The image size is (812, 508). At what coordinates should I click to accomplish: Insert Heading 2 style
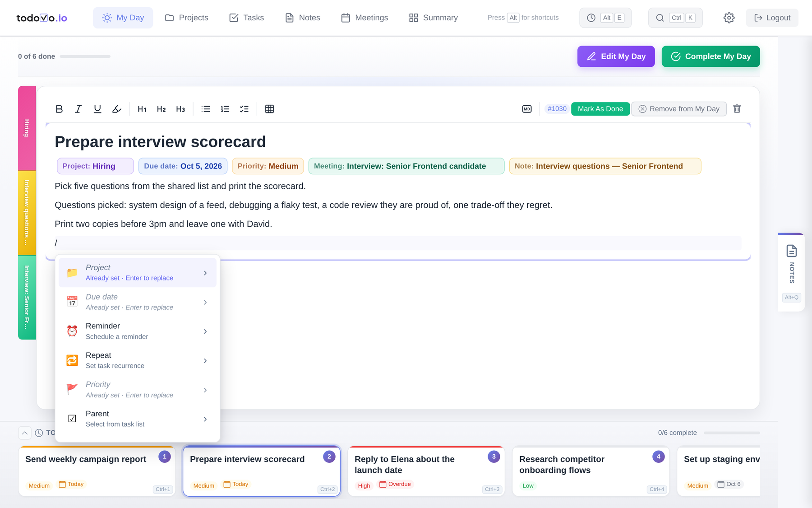[x=161, y=109]
